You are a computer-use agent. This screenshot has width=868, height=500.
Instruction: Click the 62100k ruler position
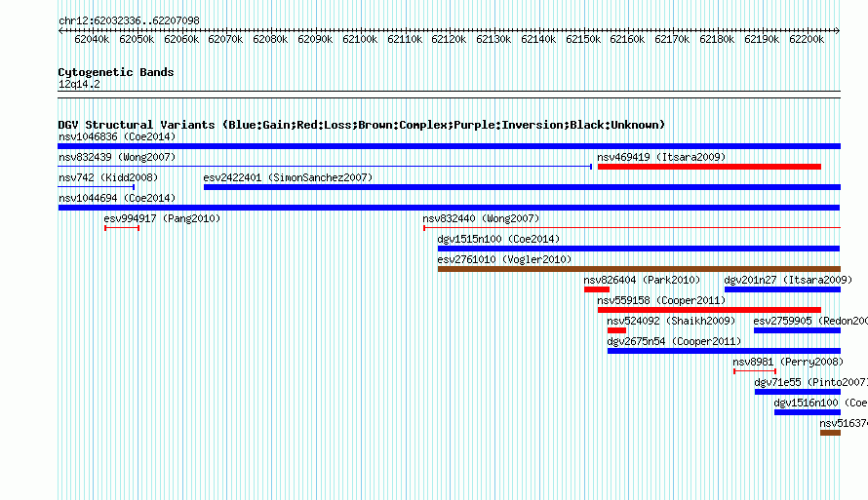(x=360, y=39)
